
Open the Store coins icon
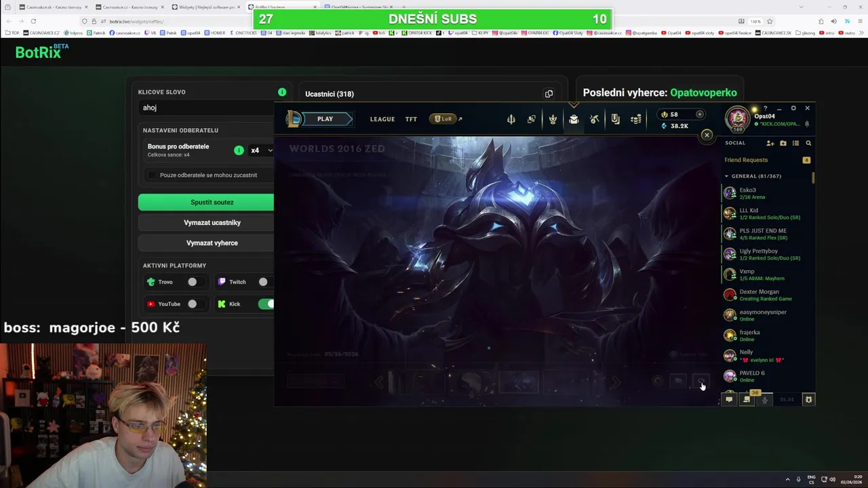pos(636,119)
